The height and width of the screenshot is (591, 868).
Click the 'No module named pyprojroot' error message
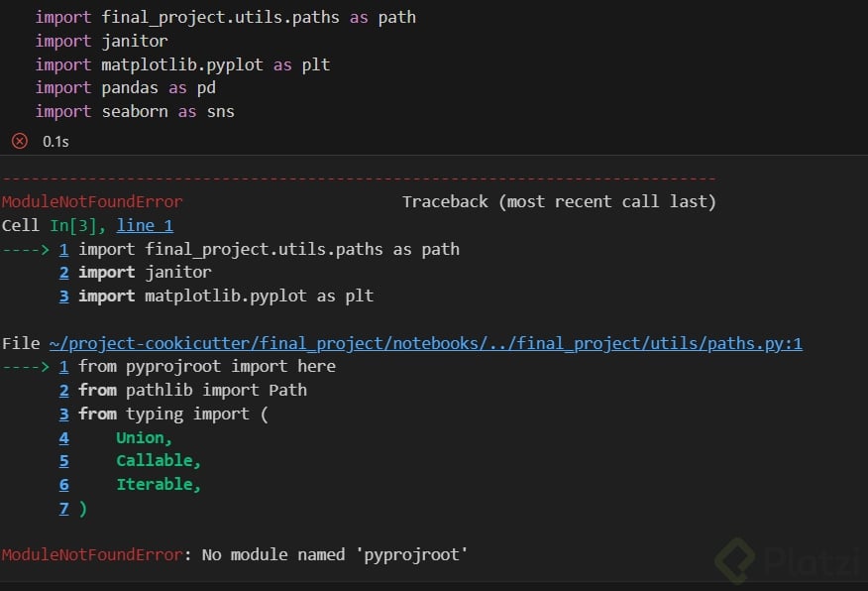332,554
